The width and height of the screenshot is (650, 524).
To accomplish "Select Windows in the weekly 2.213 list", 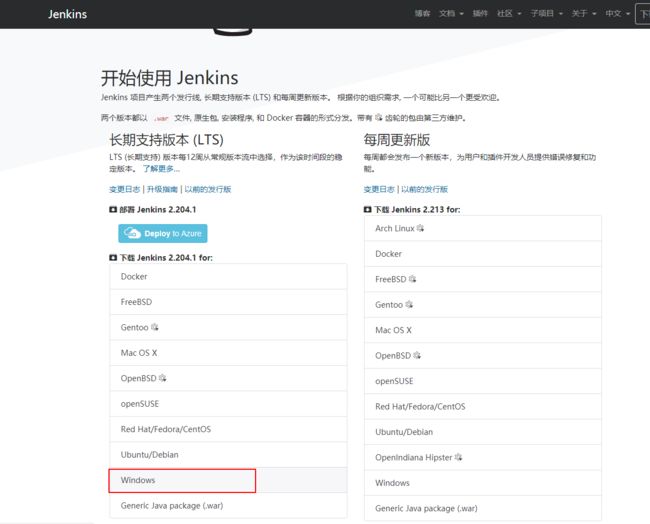I will (x=483, y=483).
